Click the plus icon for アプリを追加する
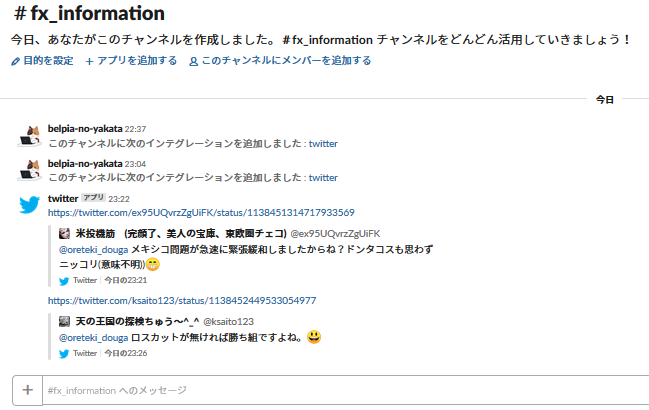The image size is (649, 410). 89,62
